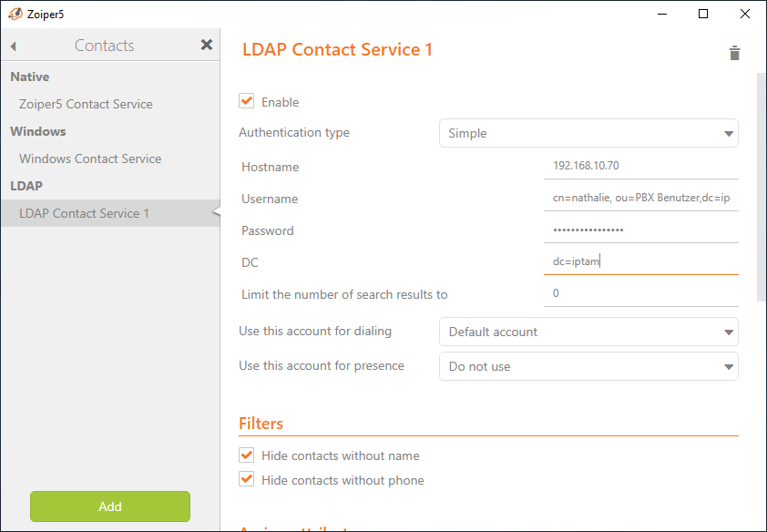Click the search results limit field
Viewport: 767px width, 532px height.
pyautogui.click(x=641, y=294)
